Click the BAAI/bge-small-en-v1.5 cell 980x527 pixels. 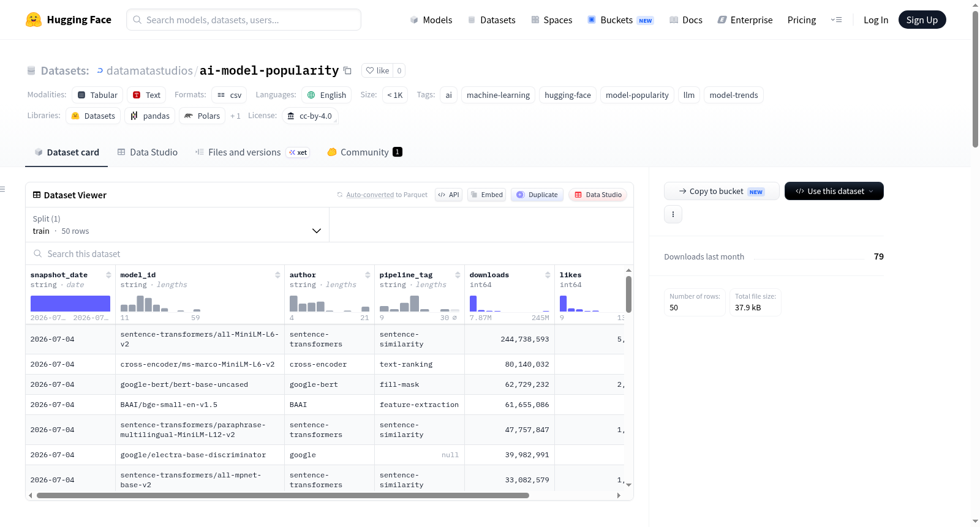tap(200, 405)
